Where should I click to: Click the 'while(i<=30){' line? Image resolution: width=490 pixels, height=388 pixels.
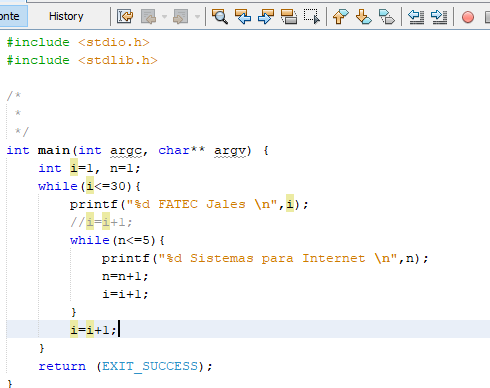pyautogui.click(x=89, y=186)
